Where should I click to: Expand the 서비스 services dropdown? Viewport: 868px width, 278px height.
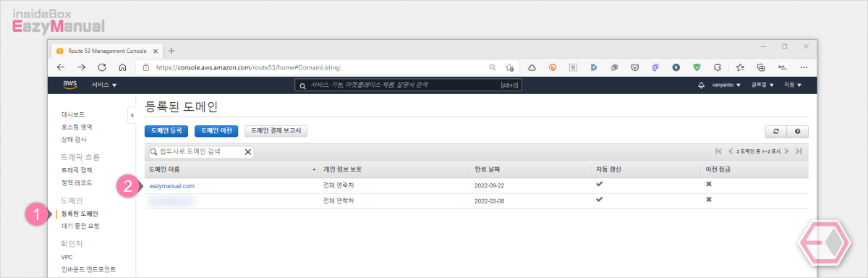[104, 85]
